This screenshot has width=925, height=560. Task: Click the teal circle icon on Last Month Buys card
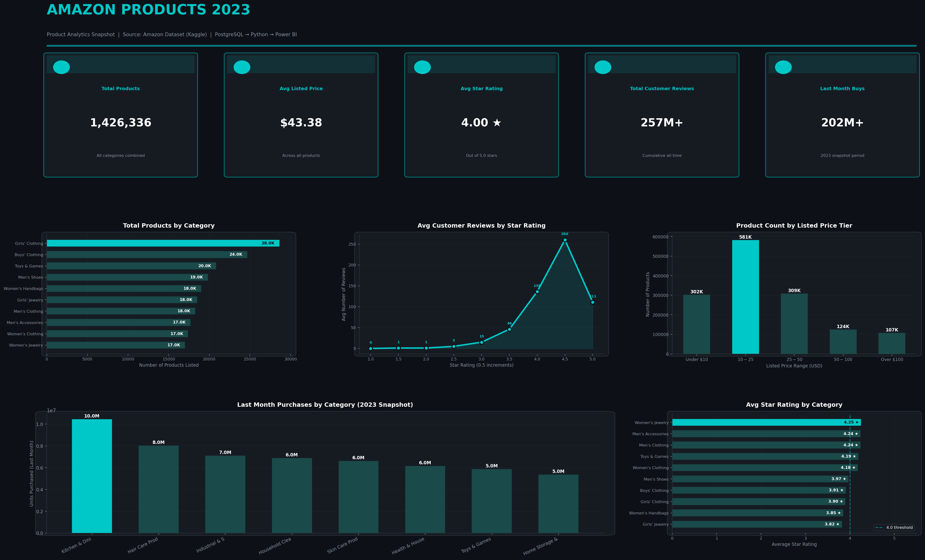pyautogui.click(x=784, y=67)
